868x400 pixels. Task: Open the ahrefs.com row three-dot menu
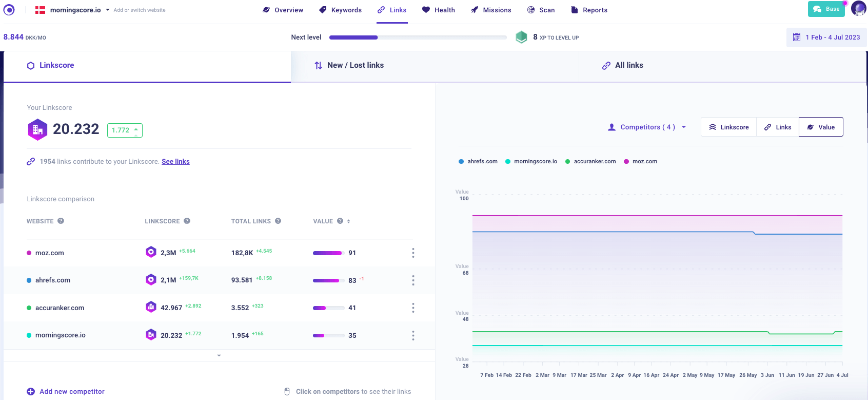pos(413,280)
